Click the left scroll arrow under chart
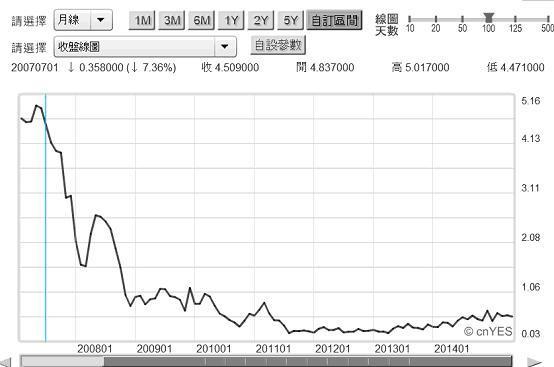Viewport: 554px width, 367px height. coord(6,362)
